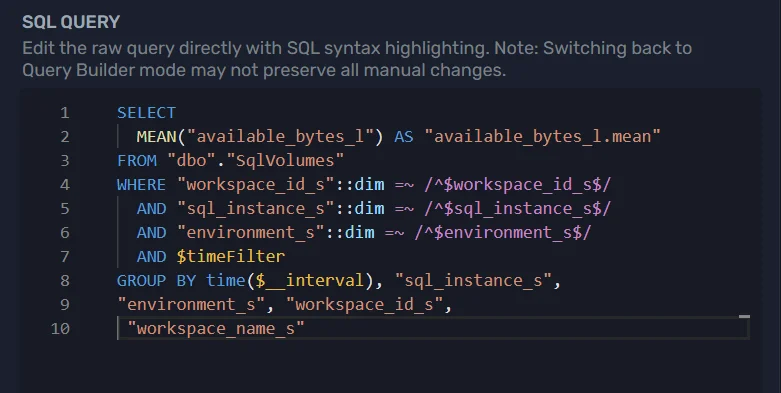The width and height of the screenshot is (781, 393).
Task: Click the SELECT keyword on line 1
Action: [x=146, y=113]
